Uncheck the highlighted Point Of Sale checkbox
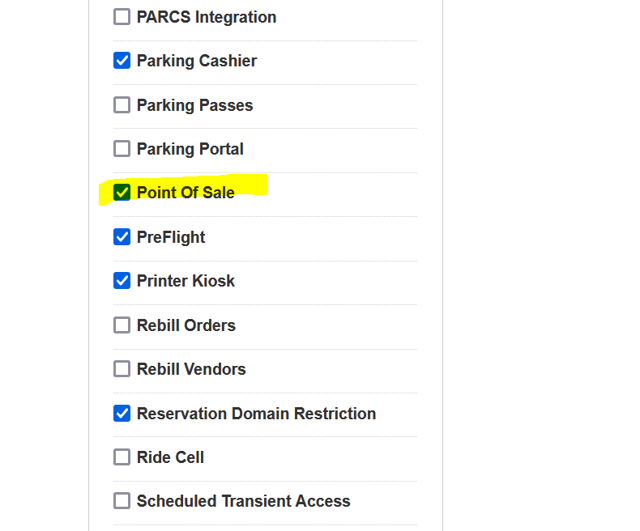The height and width of the screenshot is (531, 640). point(122,192)
